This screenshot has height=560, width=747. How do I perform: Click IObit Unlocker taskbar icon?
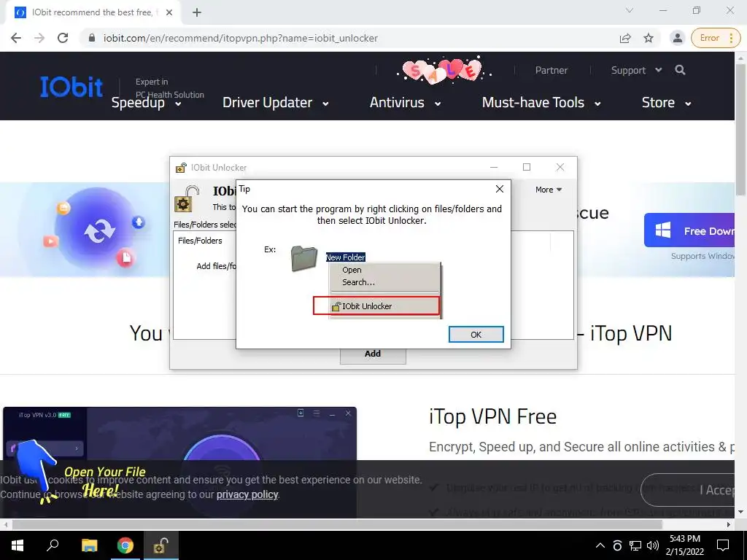click(x=160, y=545)
